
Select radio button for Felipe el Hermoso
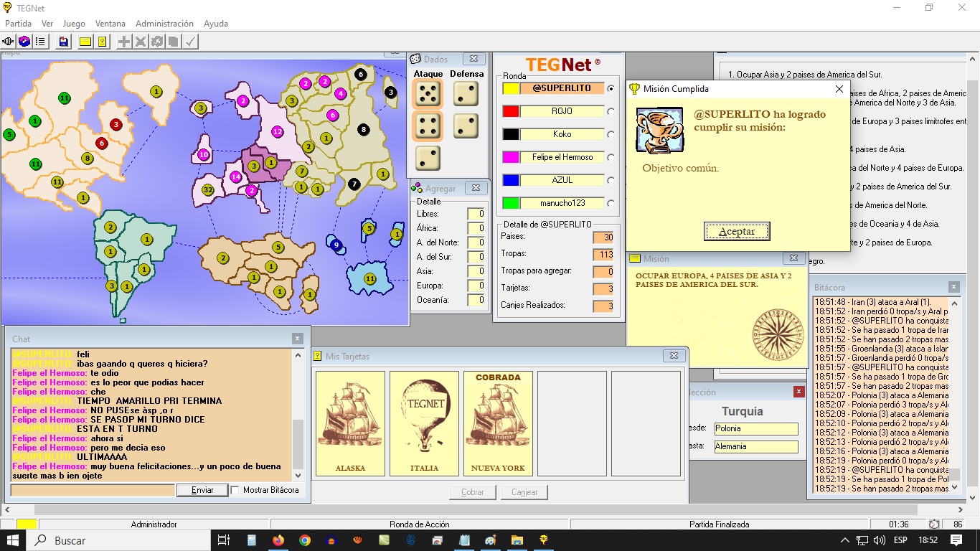611,157
